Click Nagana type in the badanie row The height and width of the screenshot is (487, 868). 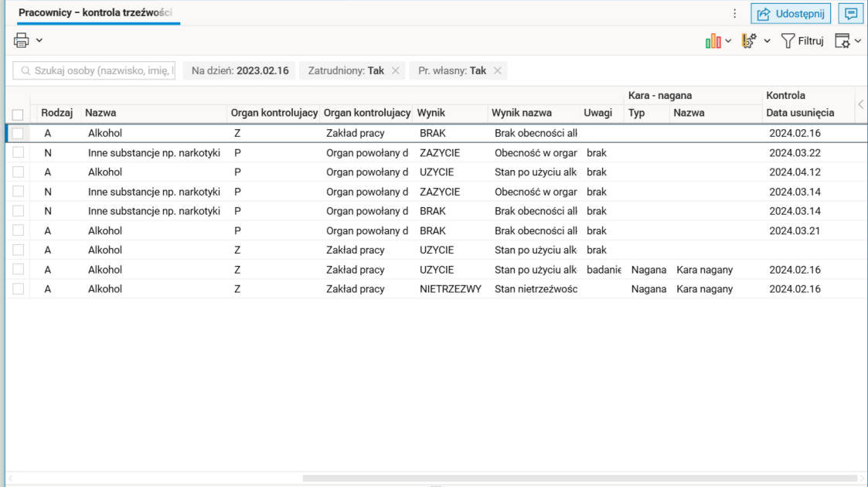tap(648, 270)
